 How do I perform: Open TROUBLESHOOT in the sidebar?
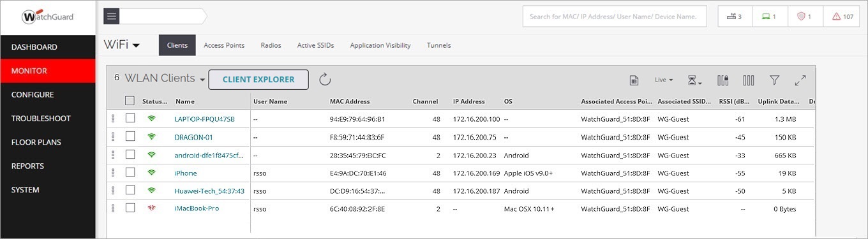(x=48, y=119)
